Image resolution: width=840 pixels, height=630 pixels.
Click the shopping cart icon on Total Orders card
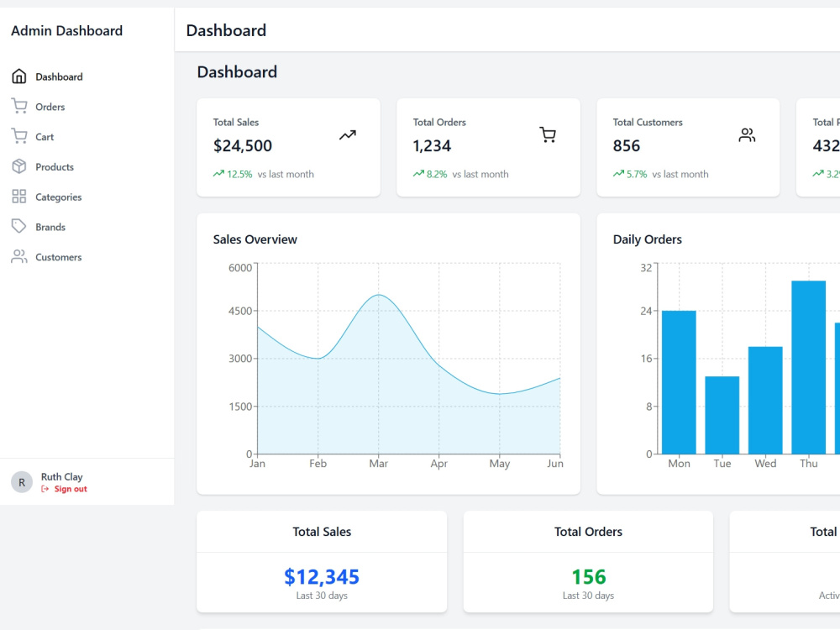[x=548, y=135]
